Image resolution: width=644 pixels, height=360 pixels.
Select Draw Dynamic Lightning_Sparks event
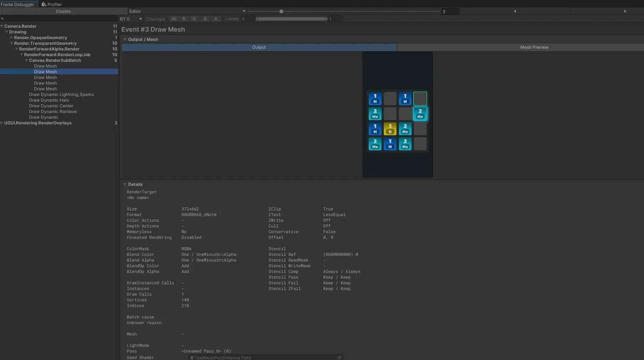[61, 95]
